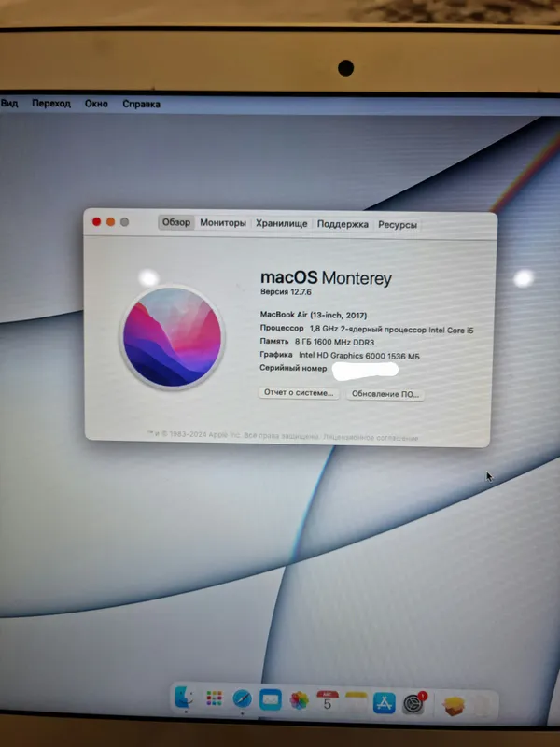Open the Вид menu
Image resolution: width=560 pixels, height=747 pixels.
9,103
